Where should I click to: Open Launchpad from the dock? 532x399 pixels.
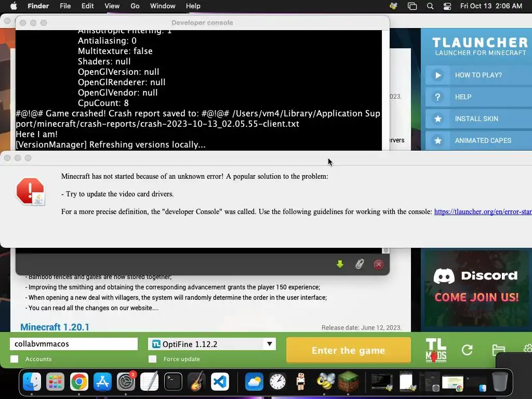55,381
